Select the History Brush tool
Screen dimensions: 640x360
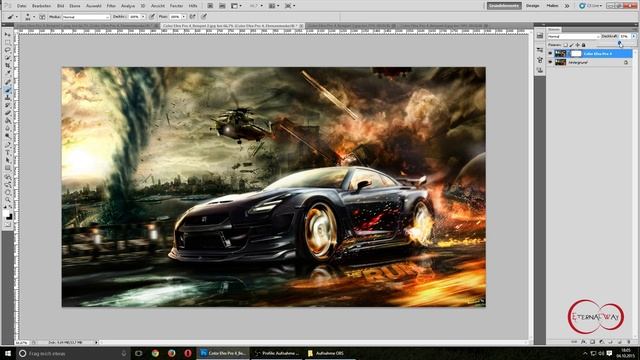(x=8, y=105)
